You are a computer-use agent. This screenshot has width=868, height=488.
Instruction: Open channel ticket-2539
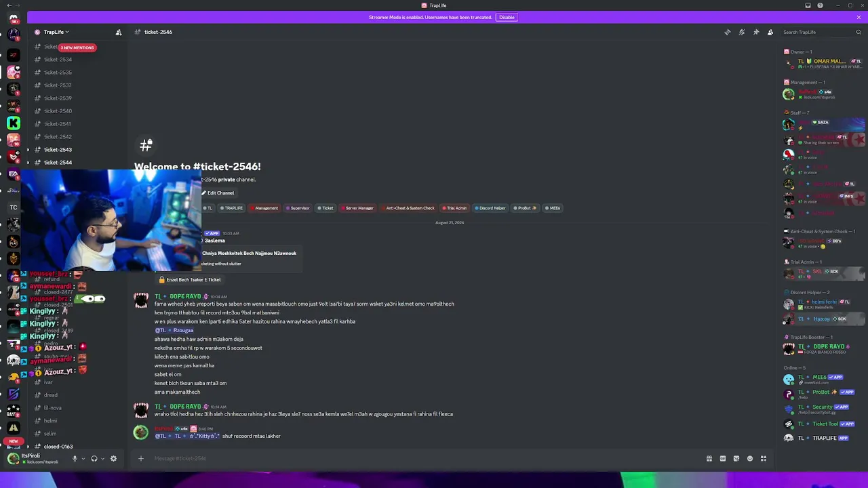(x=58, y=98)
